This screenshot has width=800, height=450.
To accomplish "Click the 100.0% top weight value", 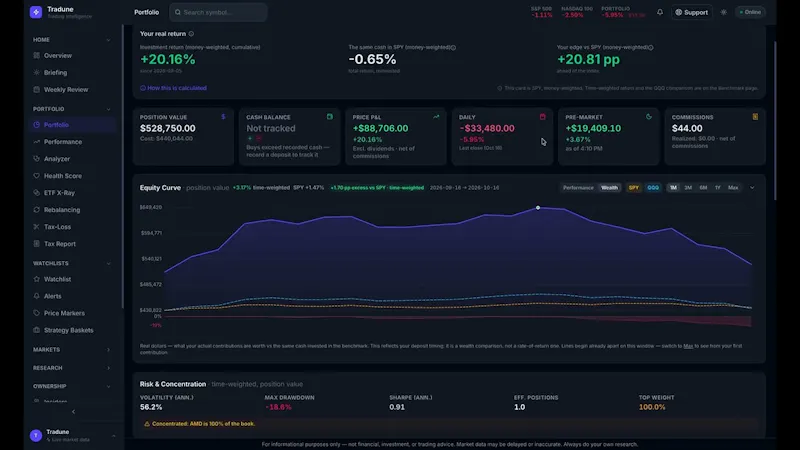I will [x=652, y=407].
